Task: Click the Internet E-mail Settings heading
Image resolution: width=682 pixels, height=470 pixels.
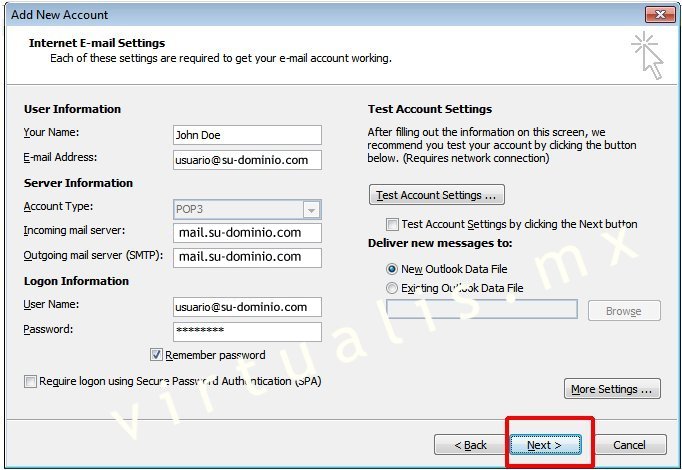Action: (x=97, y=43)
